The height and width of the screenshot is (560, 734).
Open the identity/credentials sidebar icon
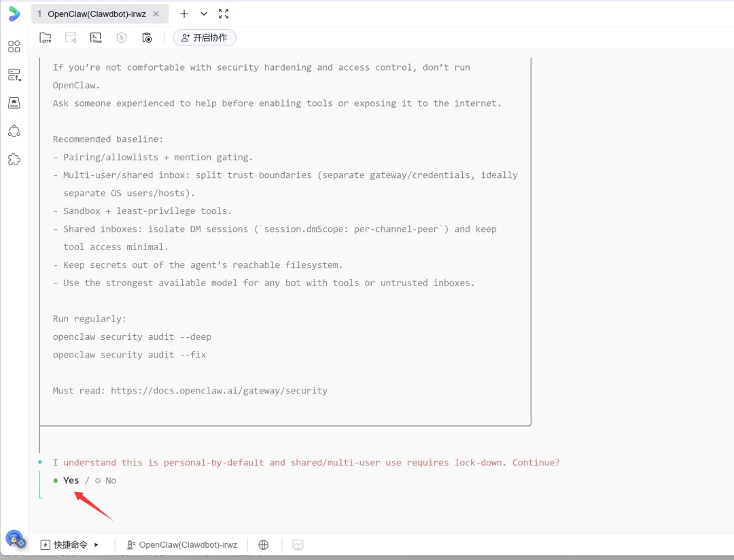pyautogui.click(x=14, y=103)
